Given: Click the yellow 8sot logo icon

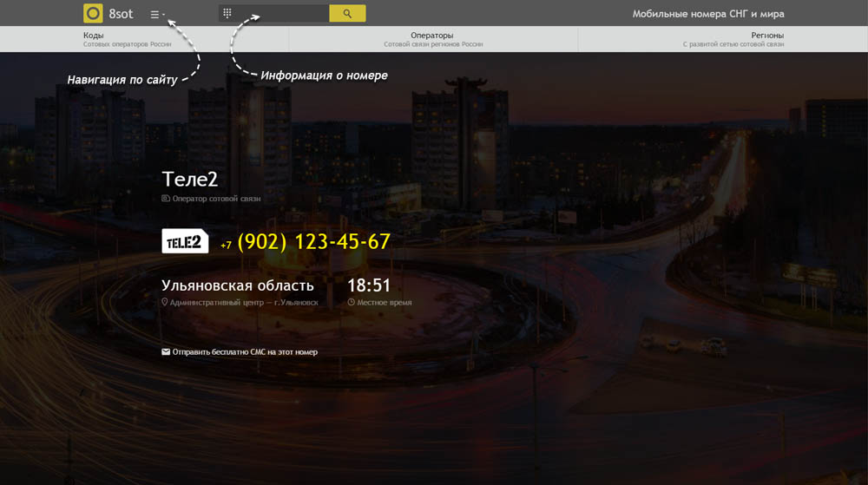Looking at the screenshot, I should [x=93, y=13].
